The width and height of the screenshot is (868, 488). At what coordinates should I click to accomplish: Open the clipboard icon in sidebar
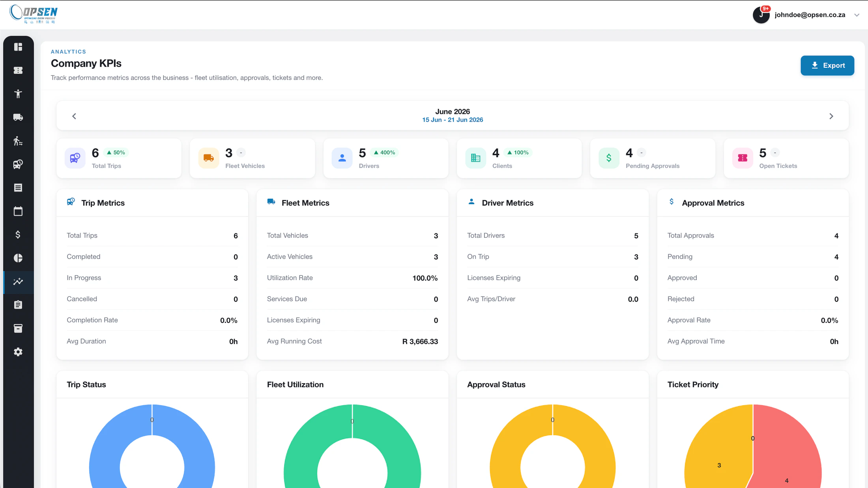point(18,305)
